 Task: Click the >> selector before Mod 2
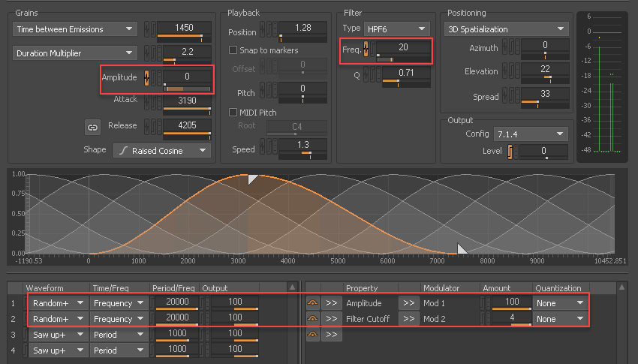(x=408, y=319)
